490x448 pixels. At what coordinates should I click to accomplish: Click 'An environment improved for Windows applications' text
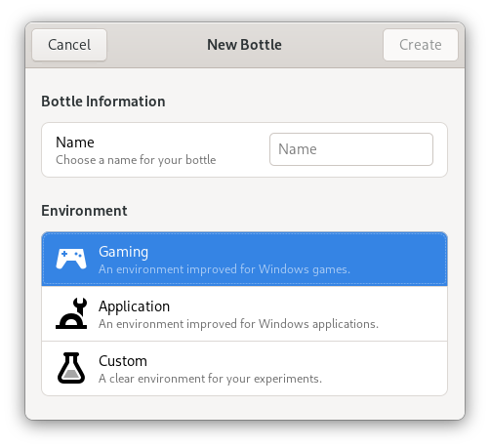(238, 324)
